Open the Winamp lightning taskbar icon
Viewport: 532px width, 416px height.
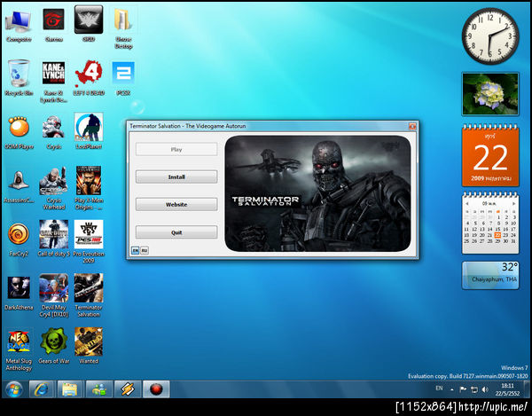[127, 389]
